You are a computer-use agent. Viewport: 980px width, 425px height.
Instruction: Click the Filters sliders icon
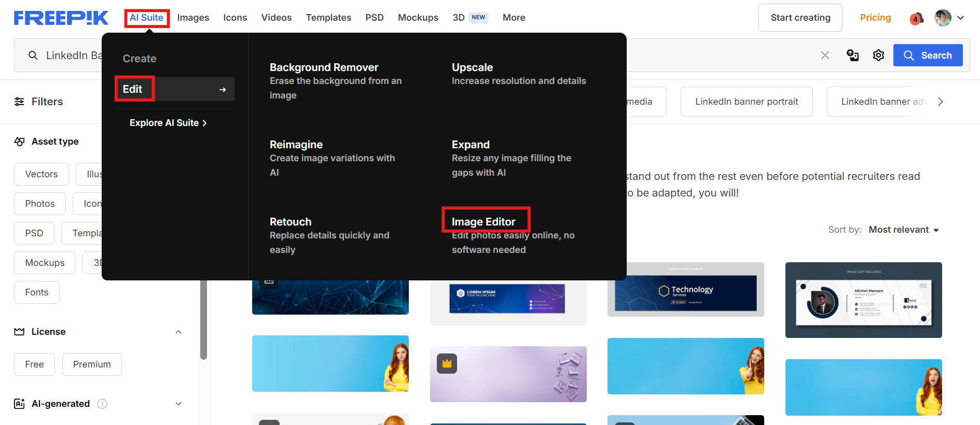[x=19, y=102]
